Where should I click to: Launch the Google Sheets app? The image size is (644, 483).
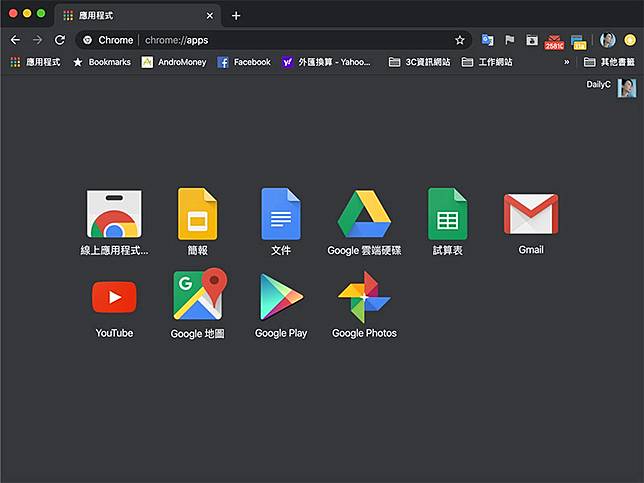[447, 214]
